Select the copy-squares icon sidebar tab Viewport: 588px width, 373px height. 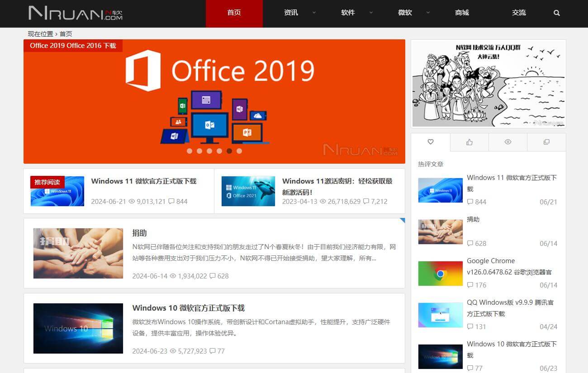point(546,142)
